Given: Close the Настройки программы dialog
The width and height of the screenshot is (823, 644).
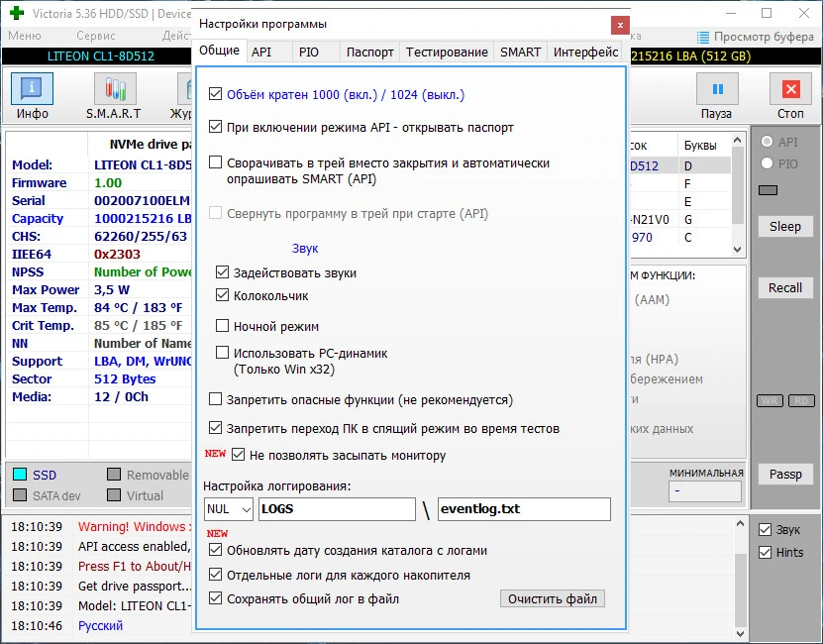Looking at the screenshot, I should pyautogui.click(x=620, y=25).
